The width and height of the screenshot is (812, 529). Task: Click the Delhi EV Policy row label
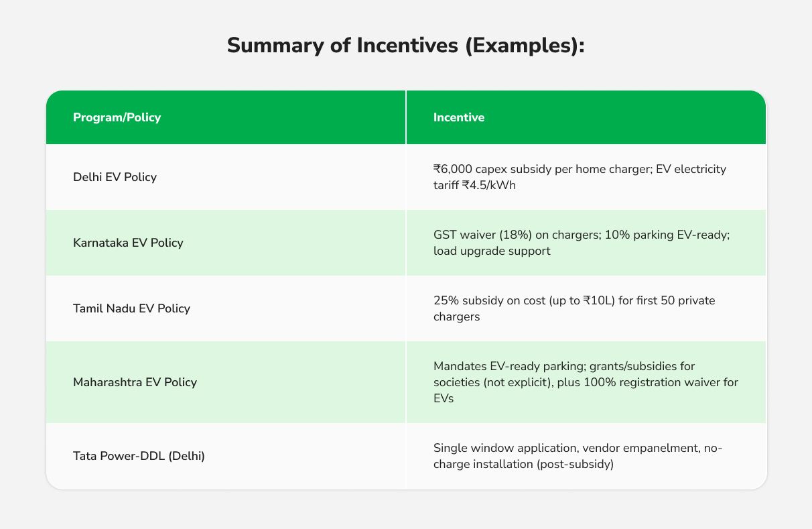[115, 177]
